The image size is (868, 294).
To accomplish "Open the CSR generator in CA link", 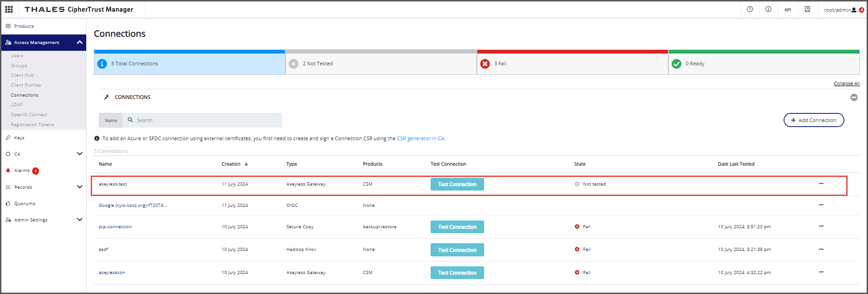I will pyautogui.click(x=421, y=138).
